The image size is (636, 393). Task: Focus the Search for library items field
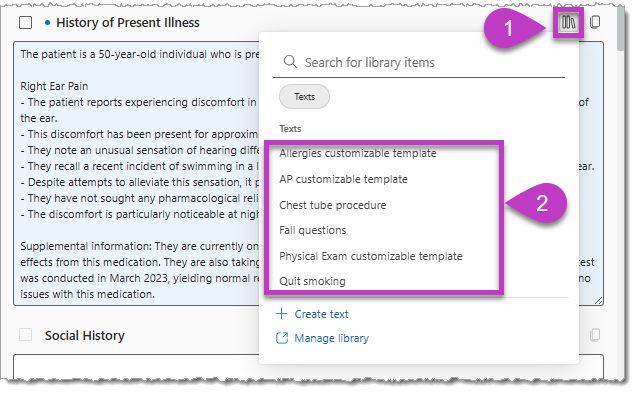[419, 62]
